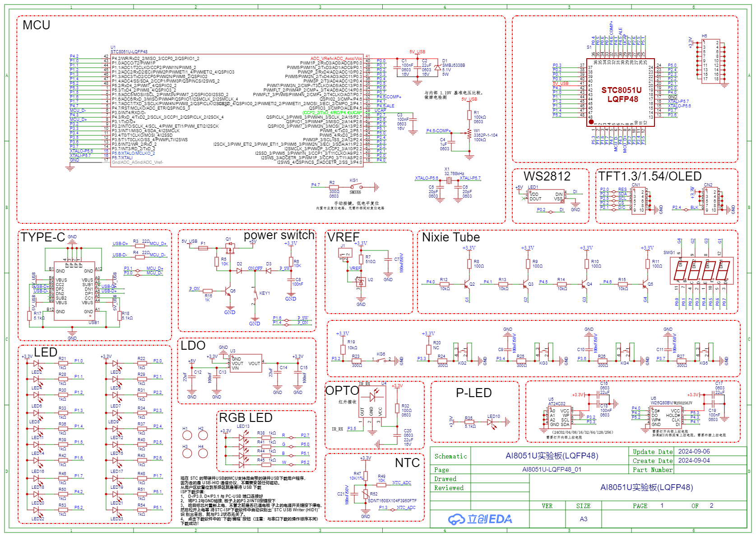Image resolution: width=756 pixels, height=537 pixels.
Task: Click the MCU section title
Action: point(36,25)
